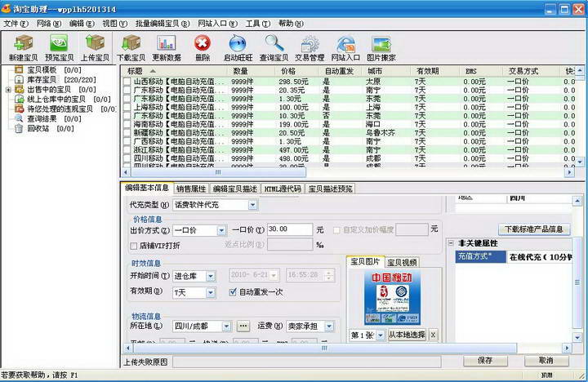Expand the 出售中的宝贝 tree node
This screenshot has height=382, width=588.
8,90
